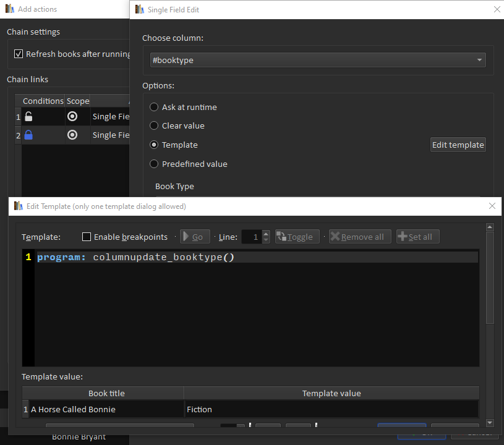Click the calibre icon in Single Field Edit title
This screenshot has width=504, height=445.
[x=140, y=9]
